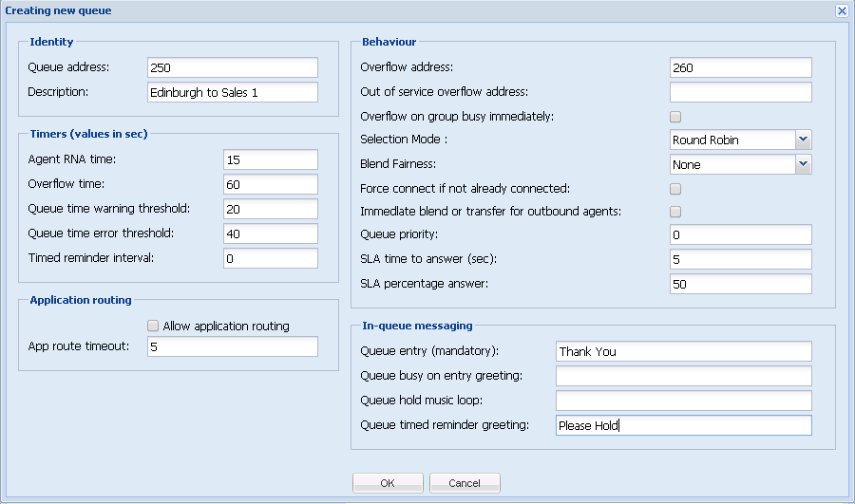The height and width of the screenshot is (504, 855).
Task: Click the Timed reminder interval field
Action: coord(271,258)
